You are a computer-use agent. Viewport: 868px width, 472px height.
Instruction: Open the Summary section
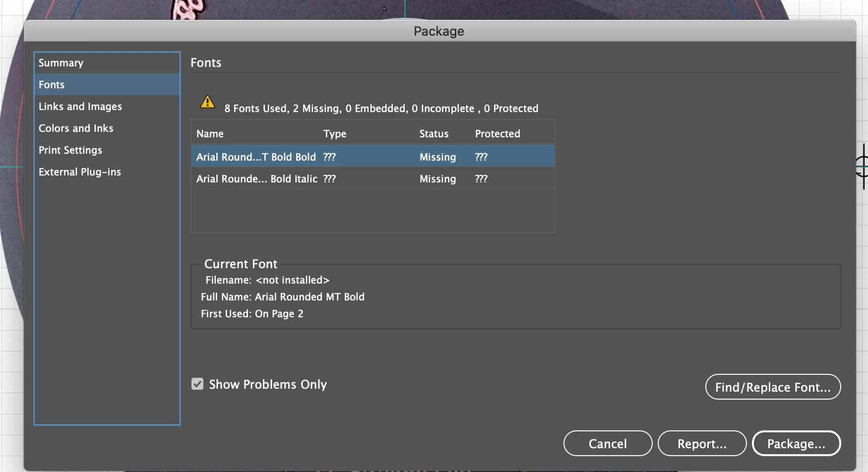107,63
